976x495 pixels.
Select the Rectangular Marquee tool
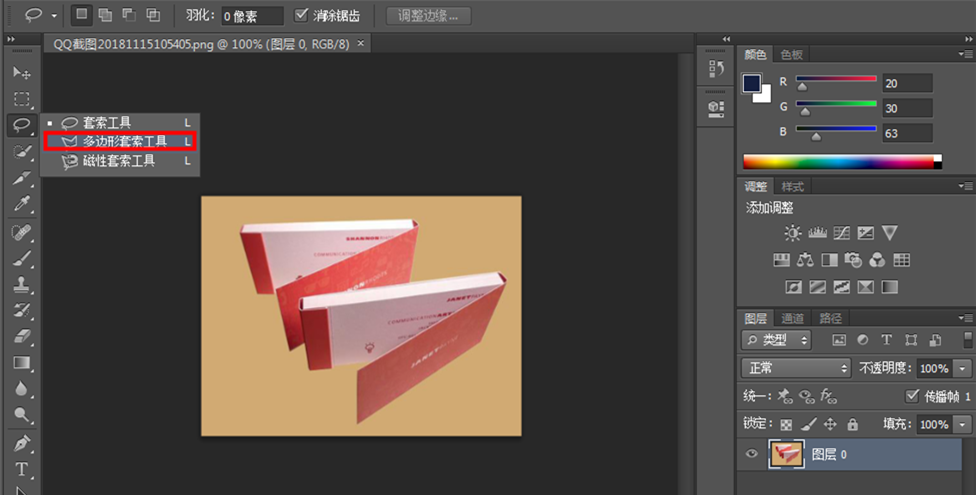21,99
